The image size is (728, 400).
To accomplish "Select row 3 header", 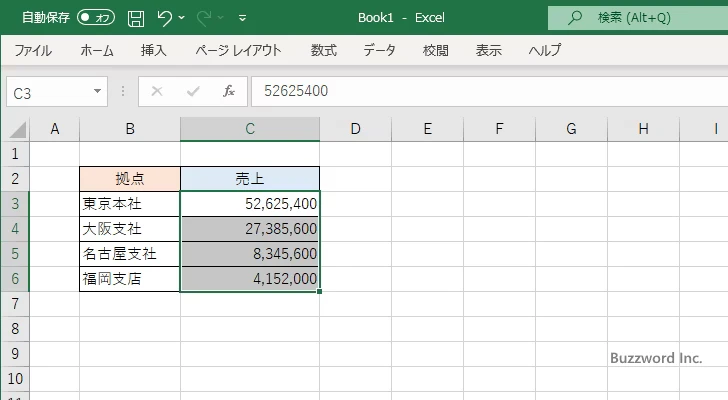I will (15, 204).
